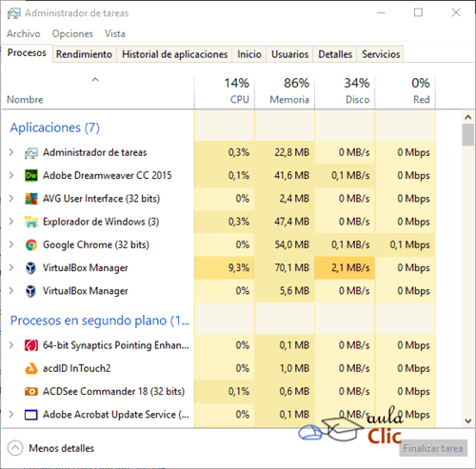This screenshot has height=469, width=476.
Task: Click the scrollbar down arrow
Action: (x=468, y=421)
